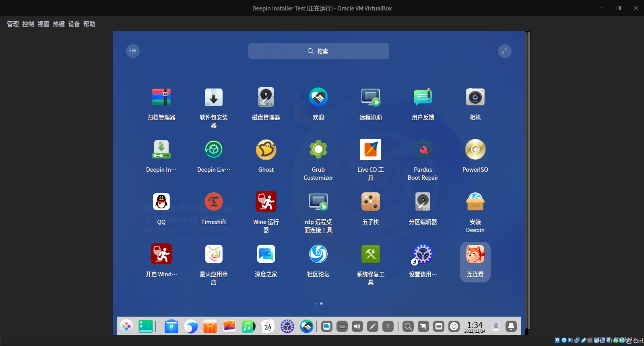Open 星火应用商店 app store

(x=214, y=254)
